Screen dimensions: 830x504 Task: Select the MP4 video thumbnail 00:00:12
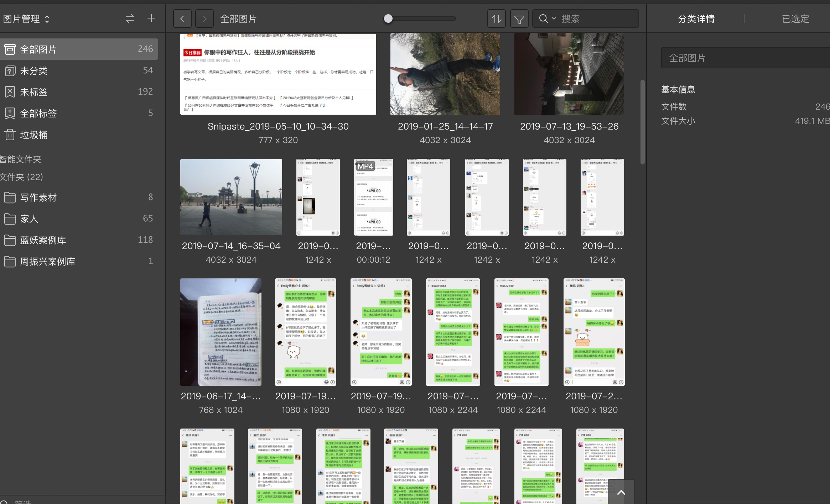374,197
